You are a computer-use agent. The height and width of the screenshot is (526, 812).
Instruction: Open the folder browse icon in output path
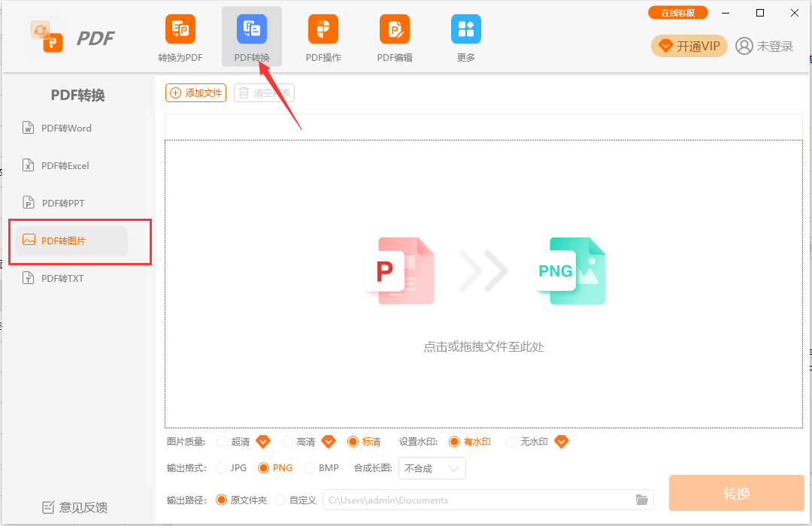641,500
